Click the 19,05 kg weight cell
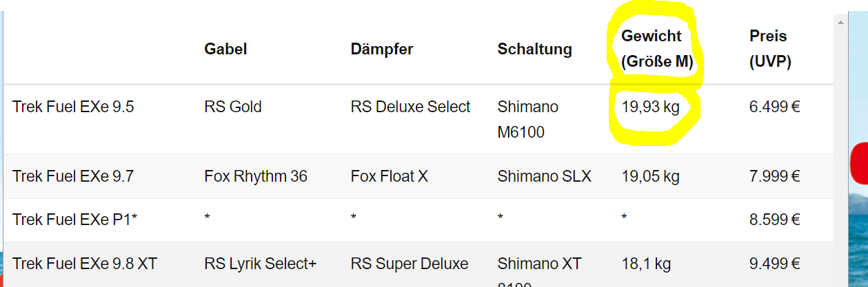 [650, 176]
